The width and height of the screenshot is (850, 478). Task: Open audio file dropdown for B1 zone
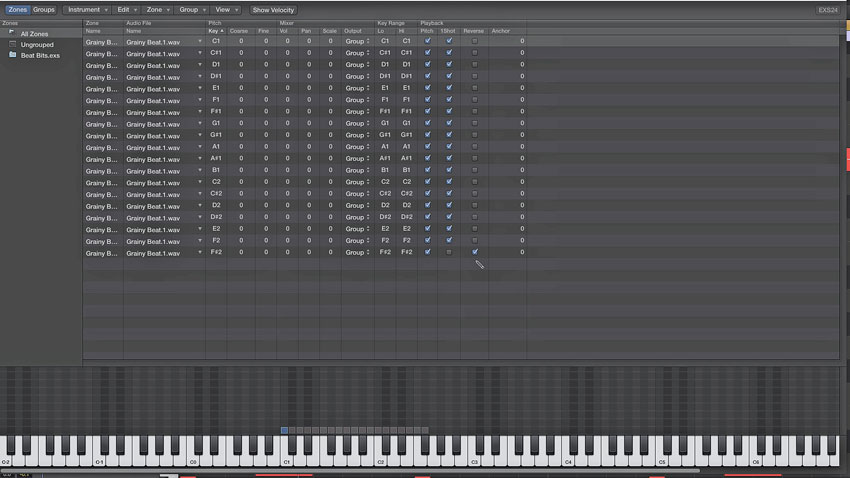coord(199,170)
